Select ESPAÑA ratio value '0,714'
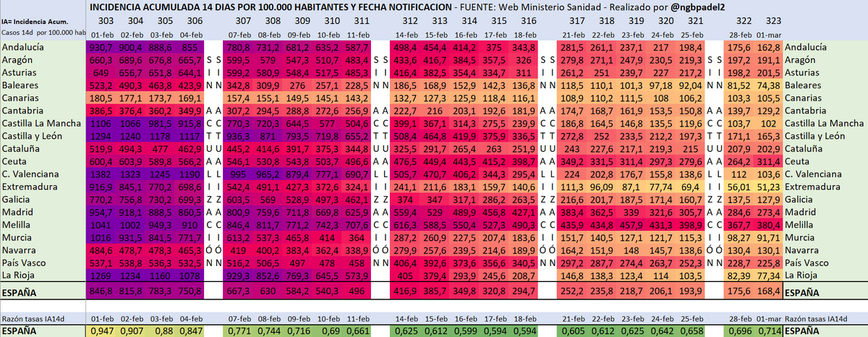 coord(767,330)
